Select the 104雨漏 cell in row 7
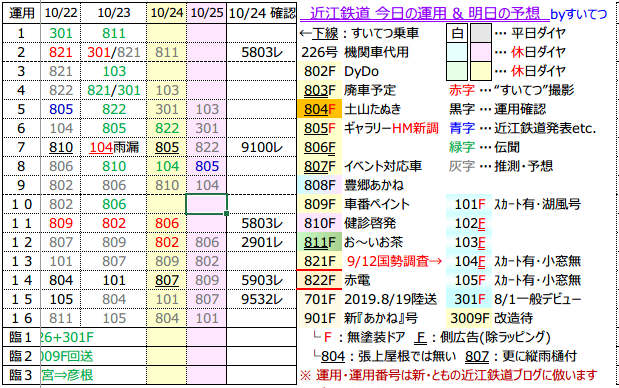This screenshot has height=388, width=619. tap(114, 147)
